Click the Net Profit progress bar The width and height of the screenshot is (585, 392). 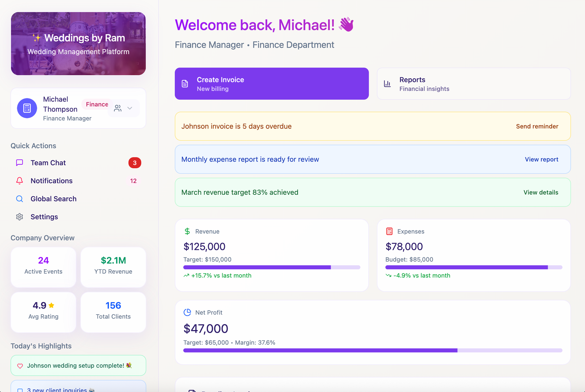point(372,350)
